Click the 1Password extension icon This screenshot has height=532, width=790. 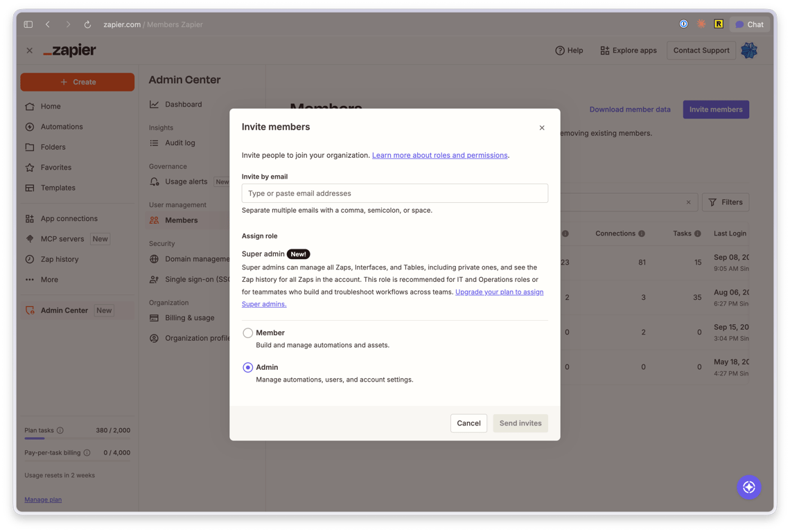pyautogui.click(x=683, y=24)
